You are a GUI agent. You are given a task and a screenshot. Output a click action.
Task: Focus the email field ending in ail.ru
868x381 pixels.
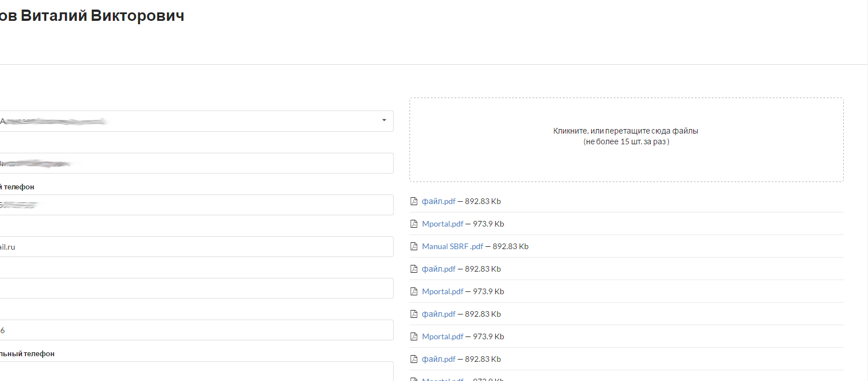[x=197, y=246]
